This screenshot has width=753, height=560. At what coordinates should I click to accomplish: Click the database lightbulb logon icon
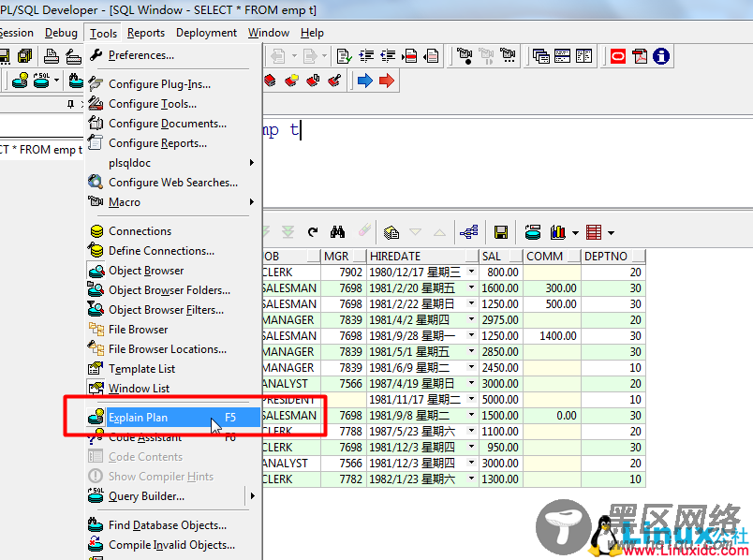point(20,81)
